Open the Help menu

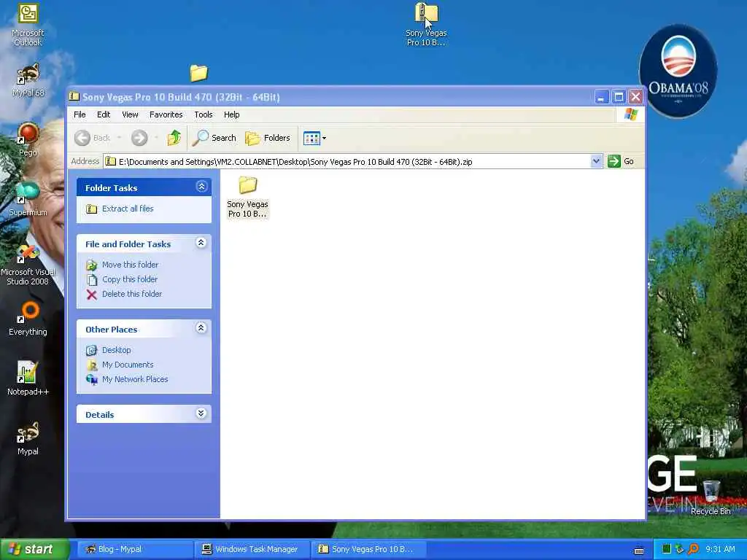[x=231, y=114]
